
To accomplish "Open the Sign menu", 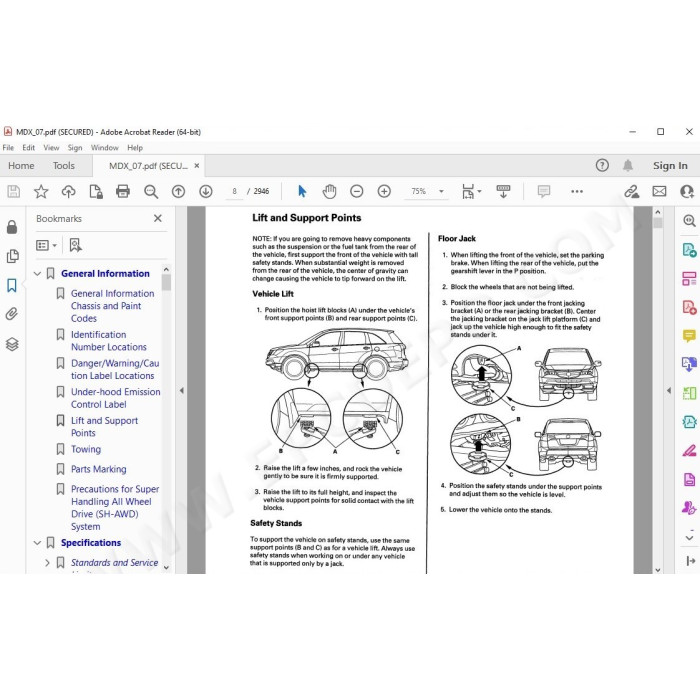I will click(x=75, y=148).
